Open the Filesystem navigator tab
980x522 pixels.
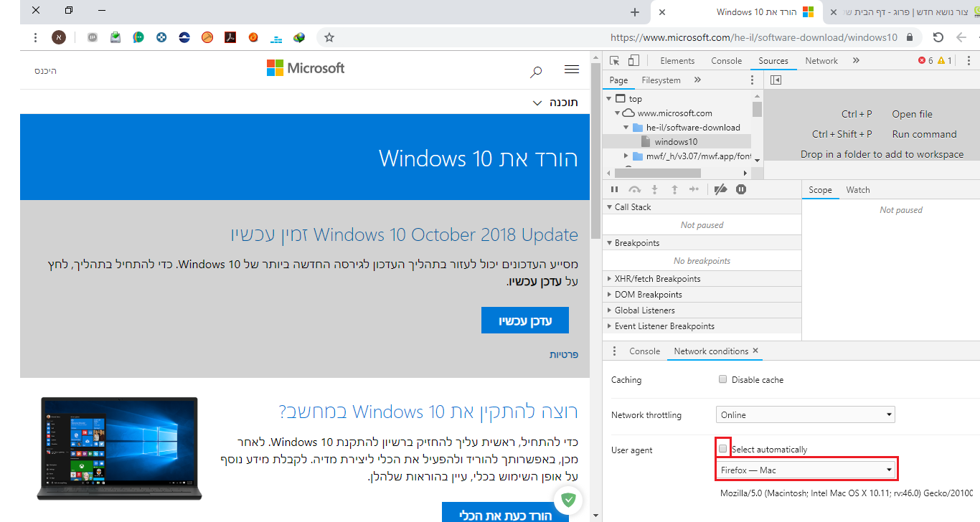(x=661, y=80)
